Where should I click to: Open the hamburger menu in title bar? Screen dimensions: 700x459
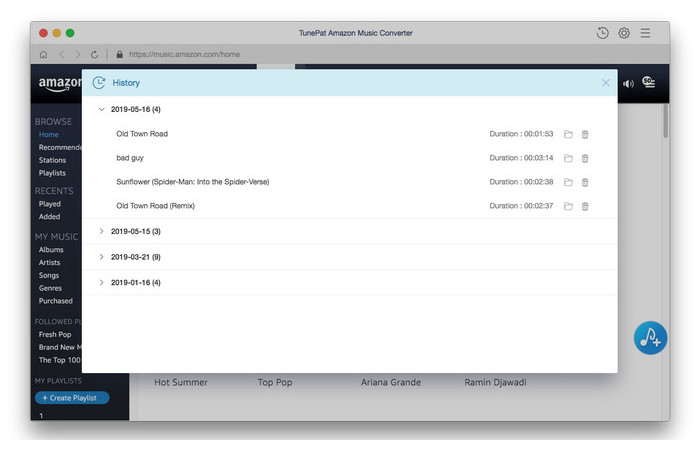645,33
